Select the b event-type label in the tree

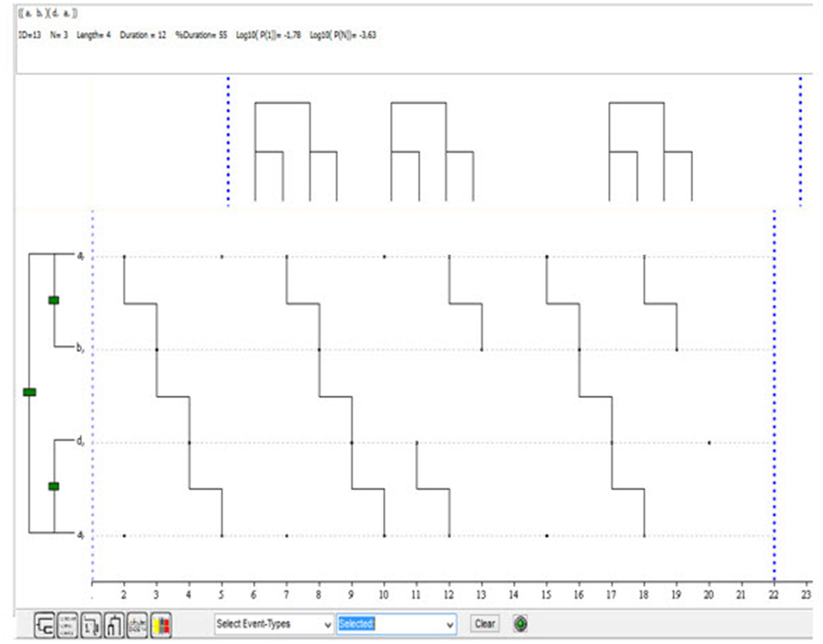[x=79, y=348]
